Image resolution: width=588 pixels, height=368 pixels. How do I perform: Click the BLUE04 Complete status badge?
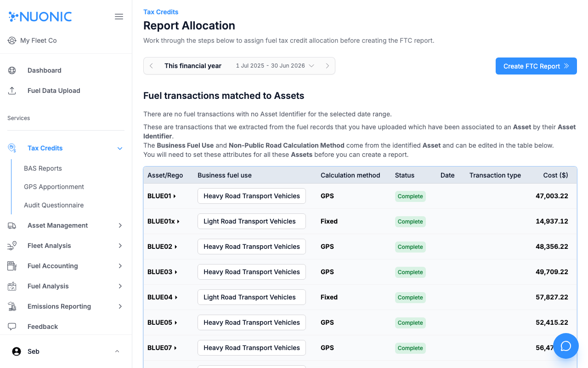pyautogui.click(x=410, y=298)
